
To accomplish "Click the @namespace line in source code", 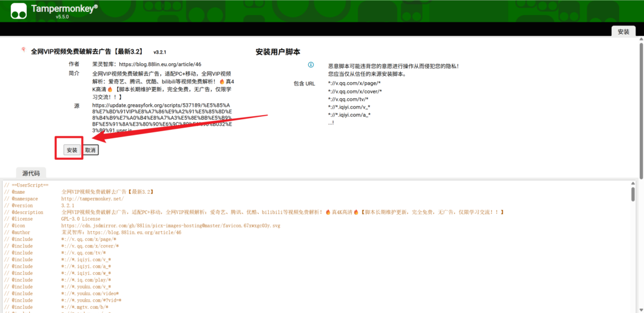I will click(64, 199).
